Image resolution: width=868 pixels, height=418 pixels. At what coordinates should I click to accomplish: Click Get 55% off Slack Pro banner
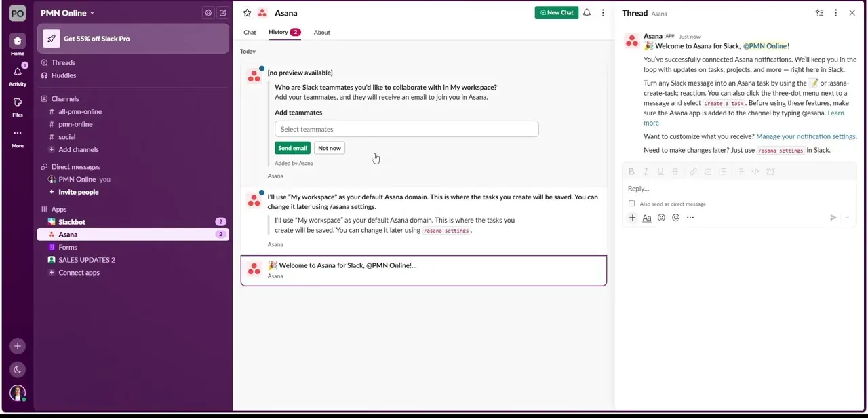pos(133,39)
